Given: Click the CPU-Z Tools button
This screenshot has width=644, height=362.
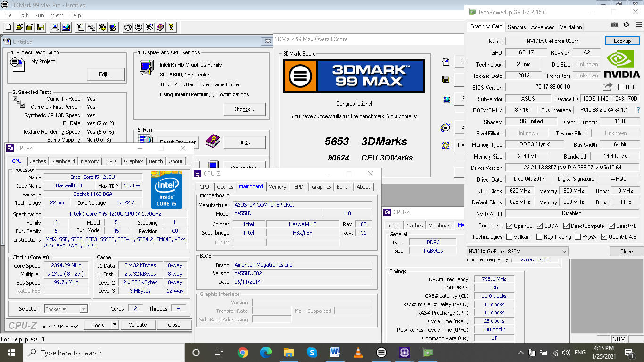Looking at the screenshot, I should [x=98, y=325].
